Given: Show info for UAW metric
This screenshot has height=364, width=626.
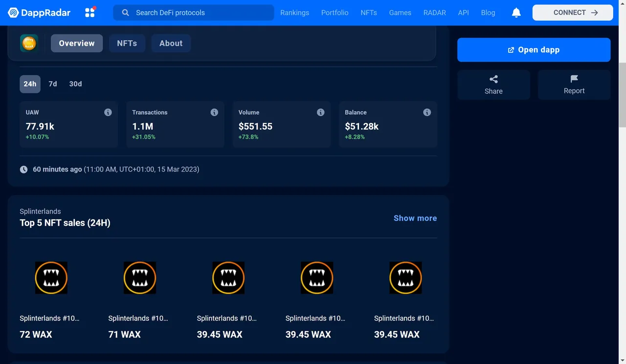Looking at the screenshot, I should click(108, 112).
